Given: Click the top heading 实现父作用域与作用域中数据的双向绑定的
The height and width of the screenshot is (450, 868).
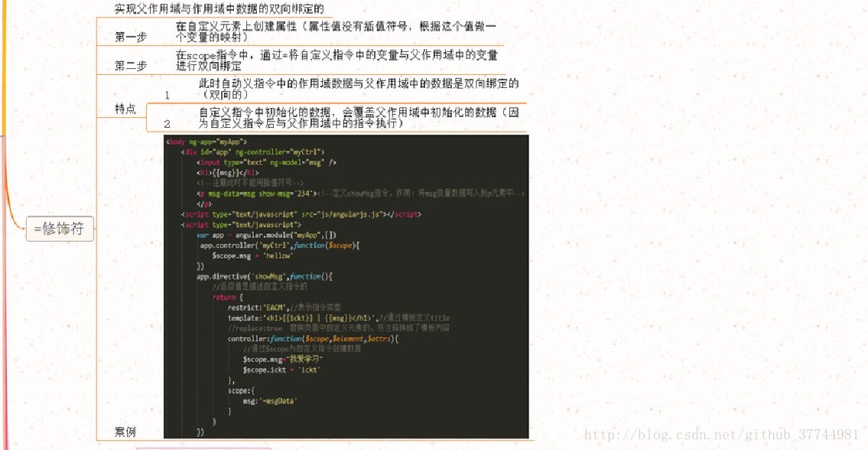Looking at the screenshot, I should pos(219,9).
